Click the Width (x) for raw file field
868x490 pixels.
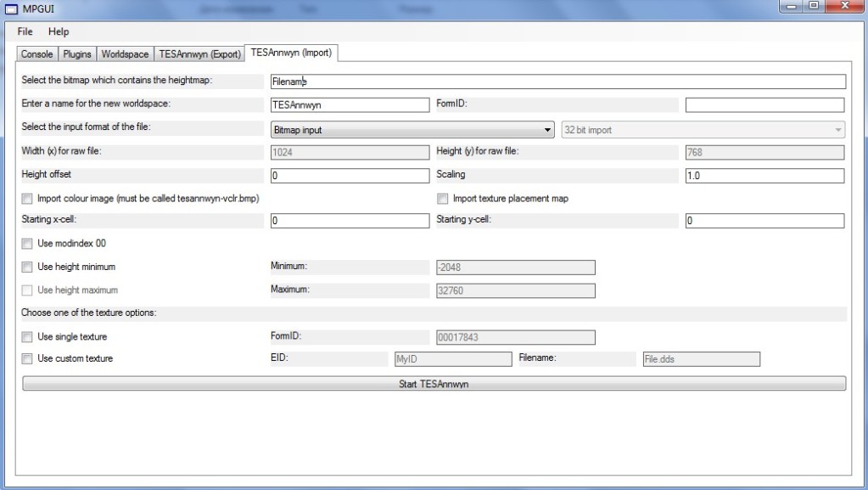pyautogui.click(x=350, y=152)
